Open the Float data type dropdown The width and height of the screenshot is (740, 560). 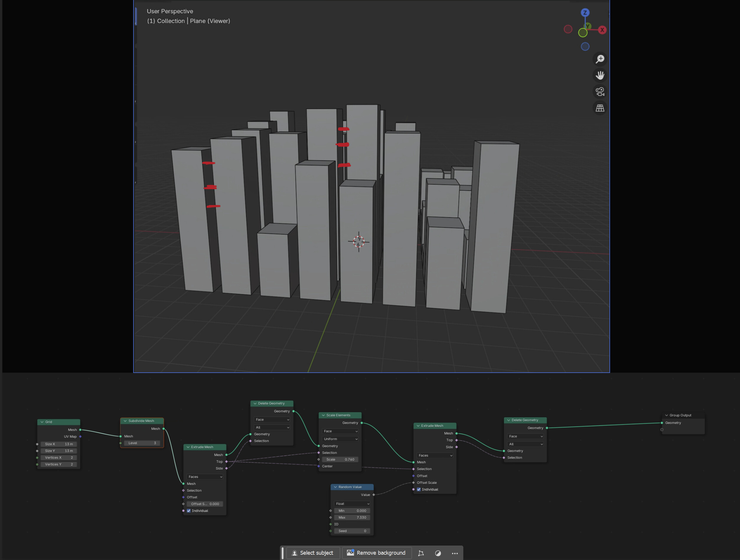click(352, 504)
